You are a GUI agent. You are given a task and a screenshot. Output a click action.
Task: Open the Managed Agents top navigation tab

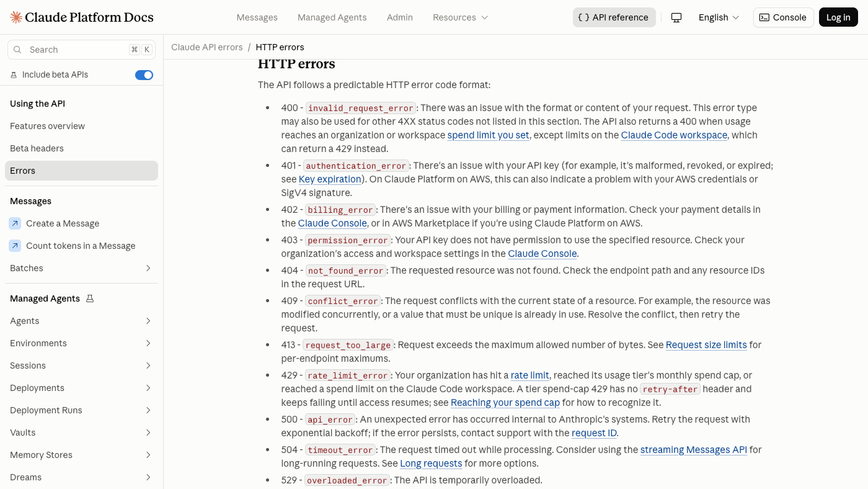click(x=332, y=17)
